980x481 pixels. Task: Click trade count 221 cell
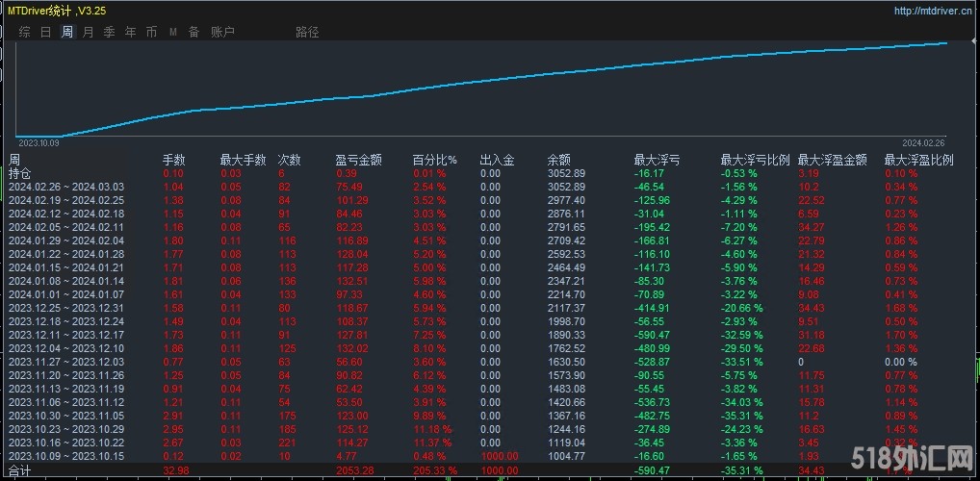point(286,443)
